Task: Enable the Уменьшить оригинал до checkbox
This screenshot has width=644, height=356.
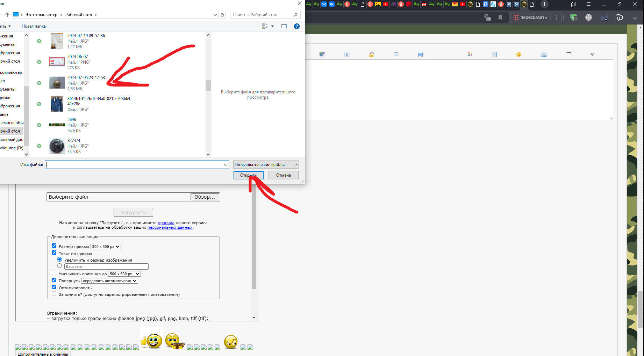Action: click(x=54, y=273)
